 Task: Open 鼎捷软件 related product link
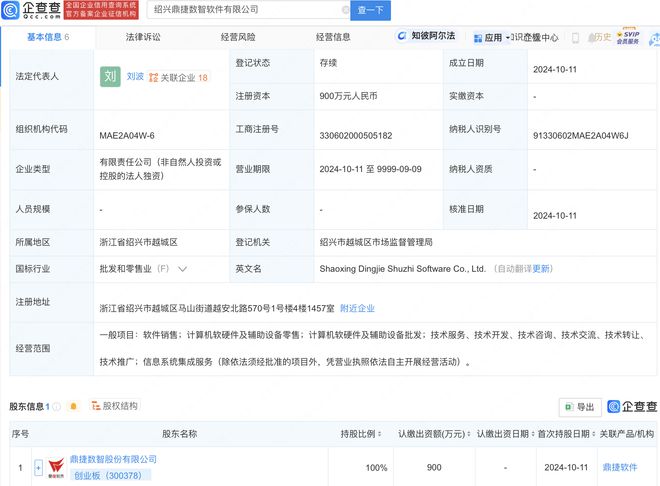click(x=620, y=467)
